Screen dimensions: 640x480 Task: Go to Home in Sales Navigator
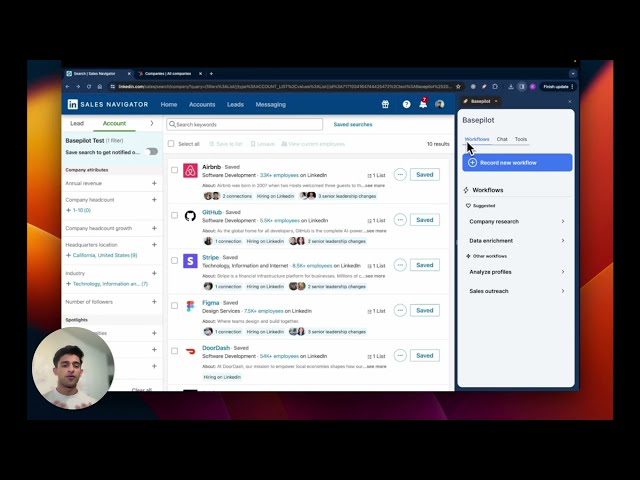(x=169, y=104)
